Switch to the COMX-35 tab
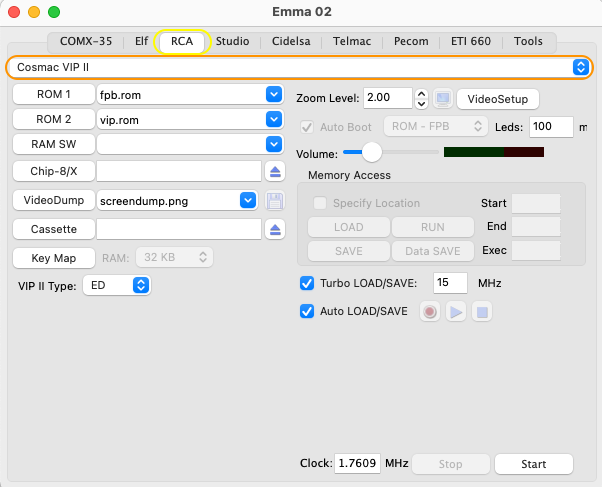602x487 pixels. [86, 41]
